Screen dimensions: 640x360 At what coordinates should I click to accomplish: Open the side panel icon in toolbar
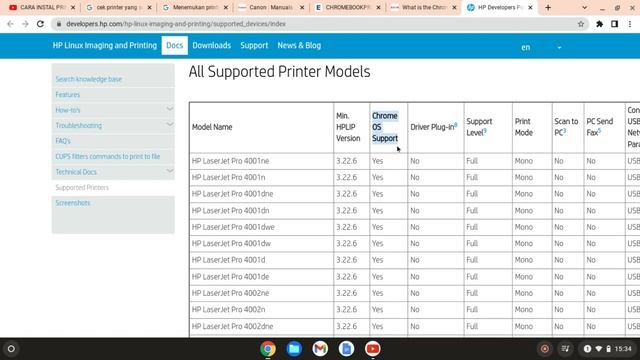point(614,24)
